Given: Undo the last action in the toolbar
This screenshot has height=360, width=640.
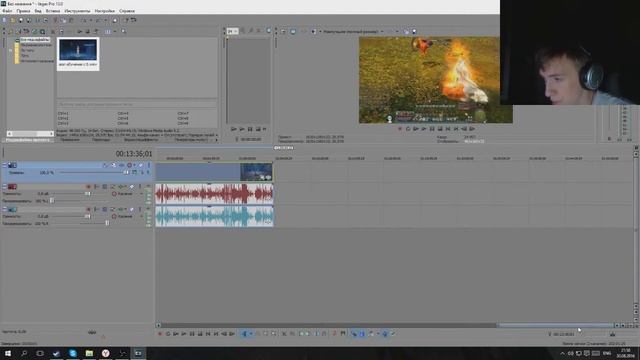Looking at the screenshot, I should coord(83,20).
